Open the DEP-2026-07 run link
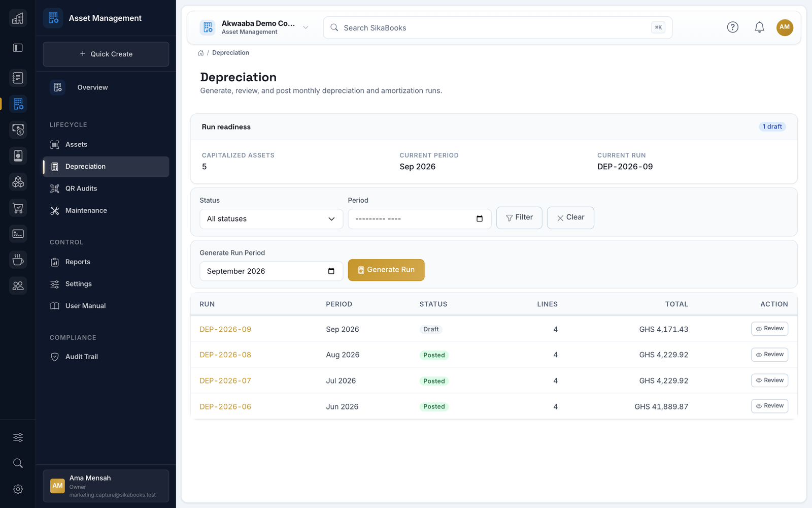Viewport: 812px width, 508px height. 225,381
